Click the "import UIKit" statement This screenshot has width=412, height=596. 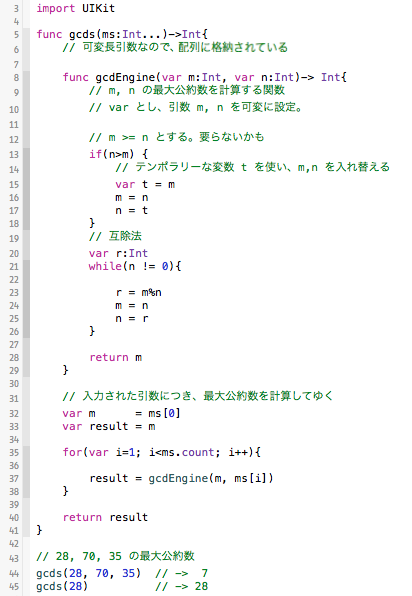75,8
